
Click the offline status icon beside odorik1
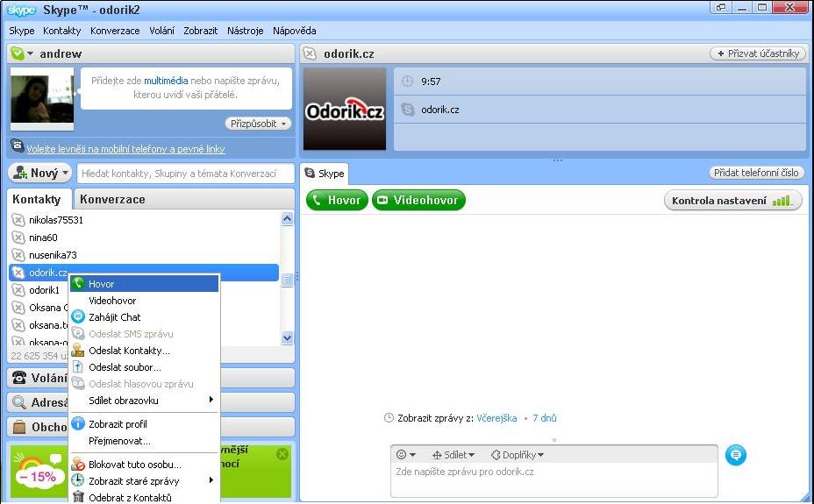coord(18,290)
